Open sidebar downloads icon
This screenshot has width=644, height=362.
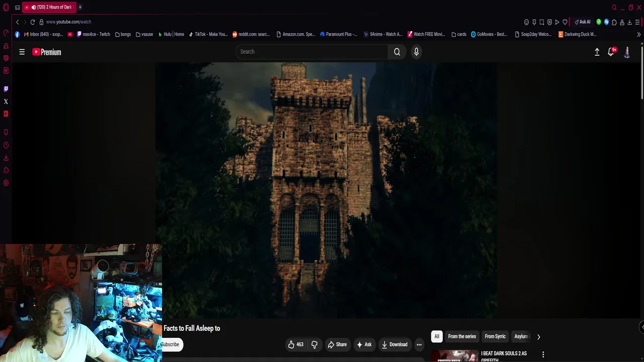[6, 158]
